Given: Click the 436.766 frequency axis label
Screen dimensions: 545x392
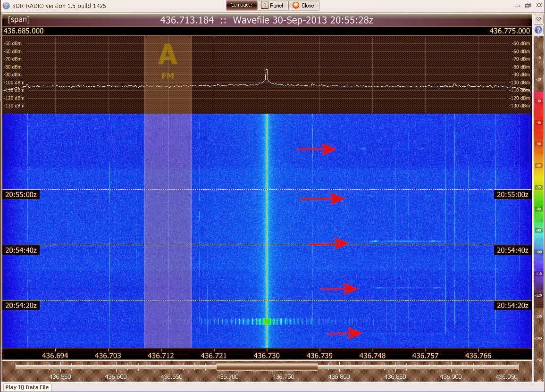Looking at the screenshot, I should coord(478,356).
